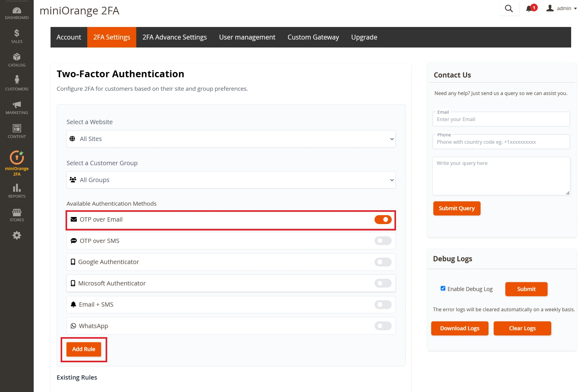Click the Contact Us heading
588x392 pixels.
(452, 75)
